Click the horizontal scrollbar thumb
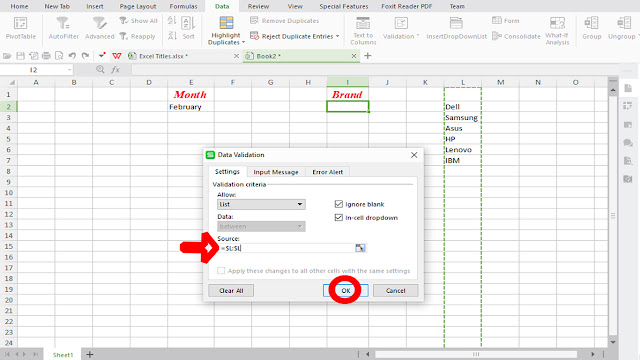 click(476, 354)
